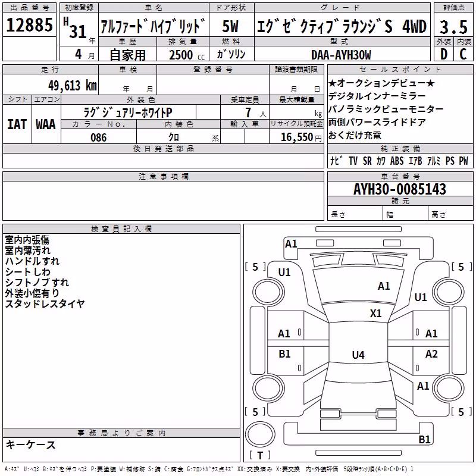Select the door type 5W
This screenshot has width=476, height=476.
230,26
